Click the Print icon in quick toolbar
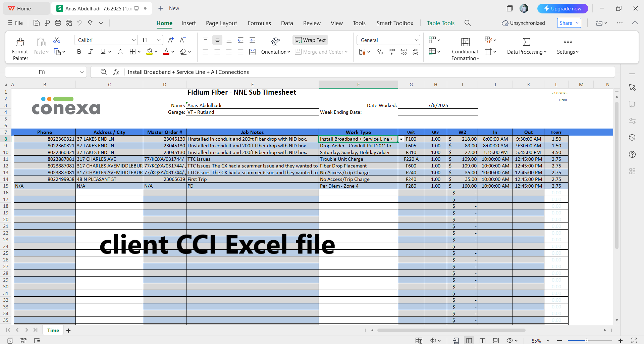 click(58, 23)
